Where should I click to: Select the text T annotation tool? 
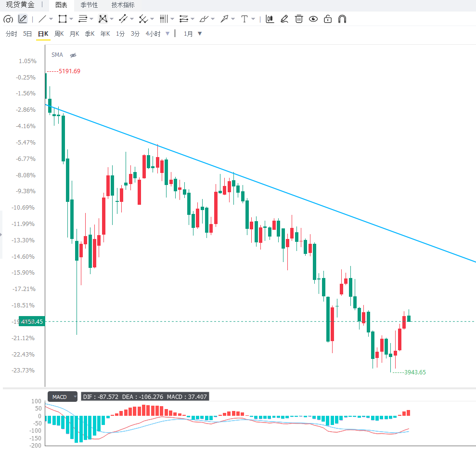tap(244, 19)
